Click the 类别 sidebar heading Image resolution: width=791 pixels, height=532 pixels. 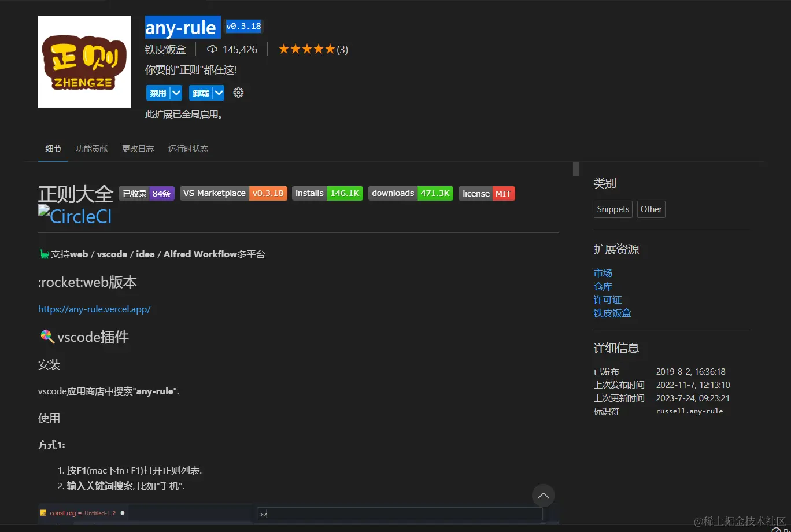[x=605, y=183]
